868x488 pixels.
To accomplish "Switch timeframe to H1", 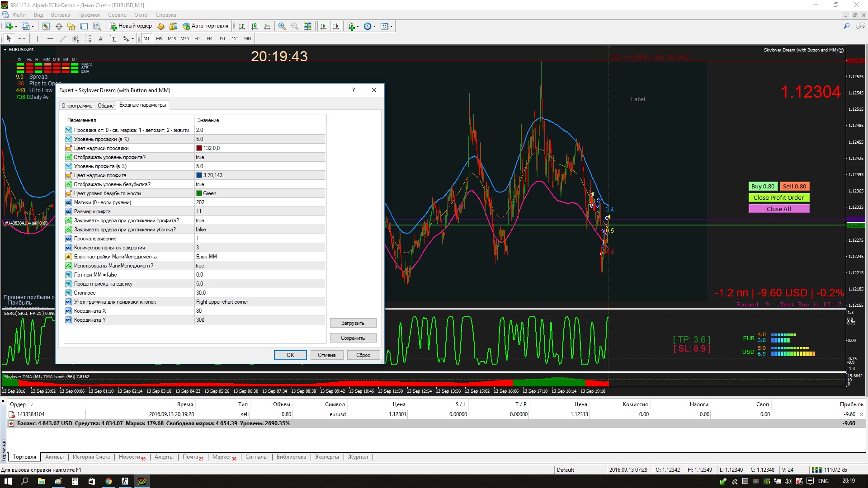I will [x=197, y=38].
